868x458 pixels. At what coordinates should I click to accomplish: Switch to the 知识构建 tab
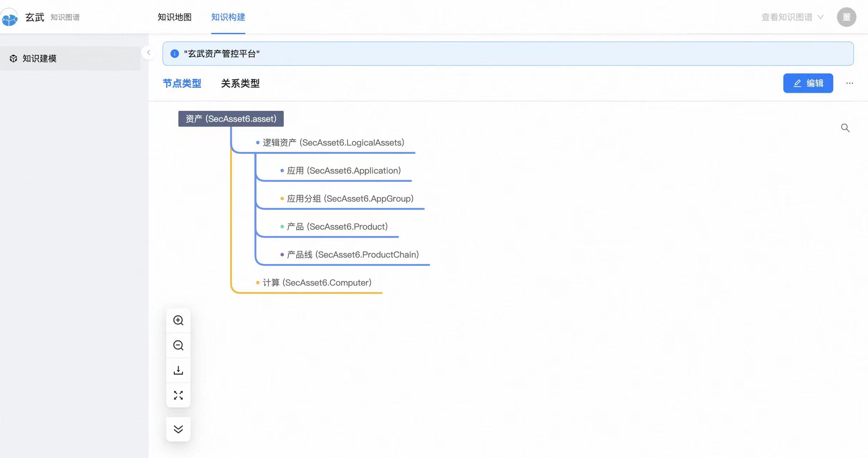(x=228, y=17)
